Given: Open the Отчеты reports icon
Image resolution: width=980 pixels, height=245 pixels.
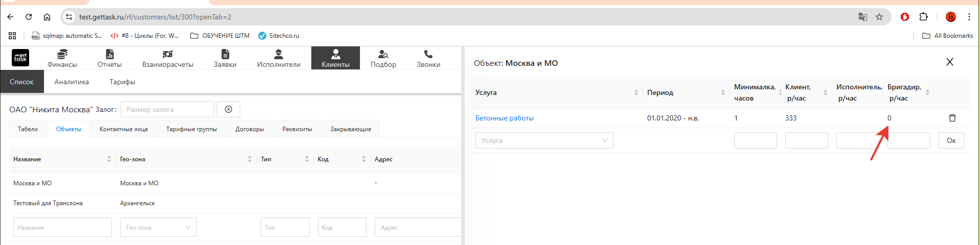Looking at the screenshot, I should (109, 55).
